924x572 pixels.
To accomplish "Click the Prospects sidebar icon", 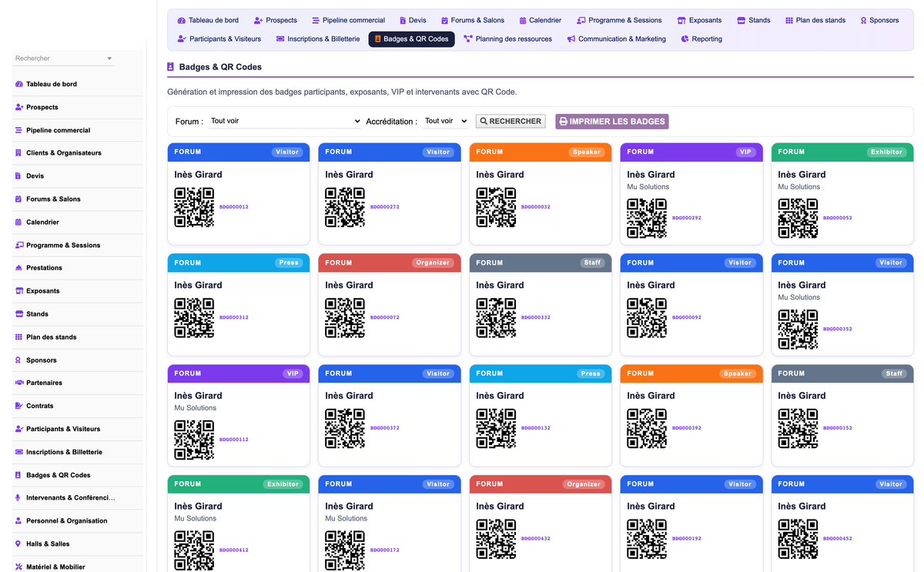I will (19, 107).
